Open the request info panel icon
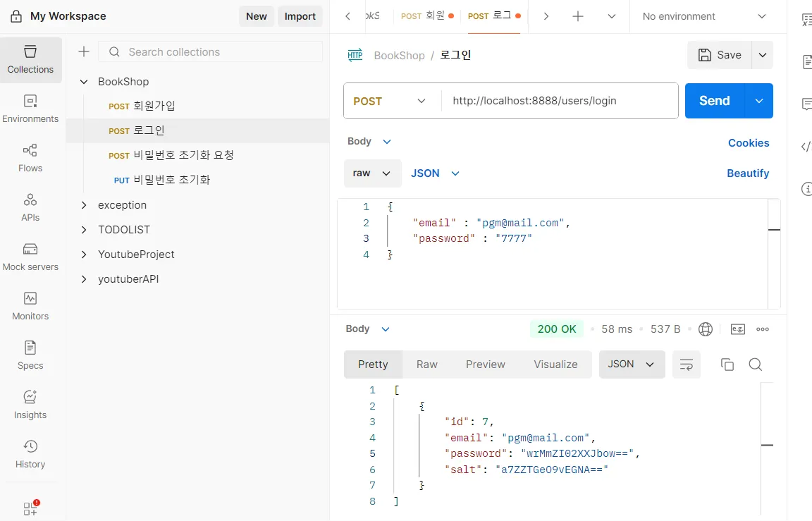The height and width of the screenshot is (521, 812). click(806, 189)
